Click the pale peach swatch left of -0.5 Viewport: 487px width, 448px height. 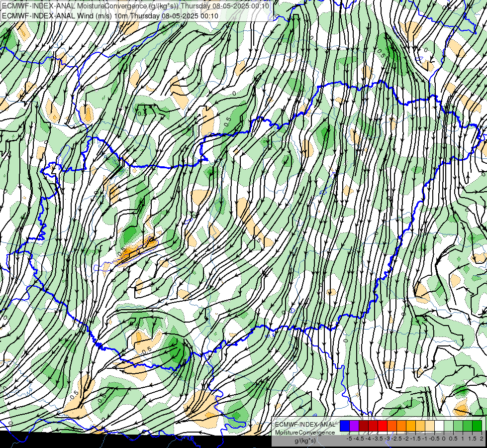tap(430, 426)
